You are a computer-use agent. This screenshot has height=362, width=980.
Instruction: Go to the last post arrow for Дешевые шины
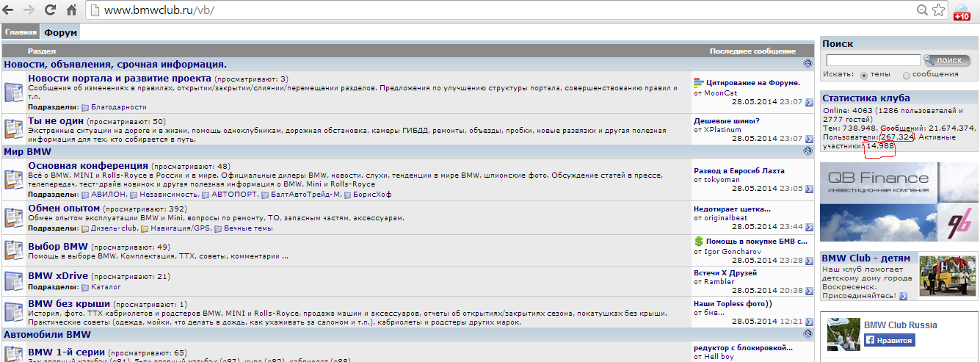click(x=809, y=138)
